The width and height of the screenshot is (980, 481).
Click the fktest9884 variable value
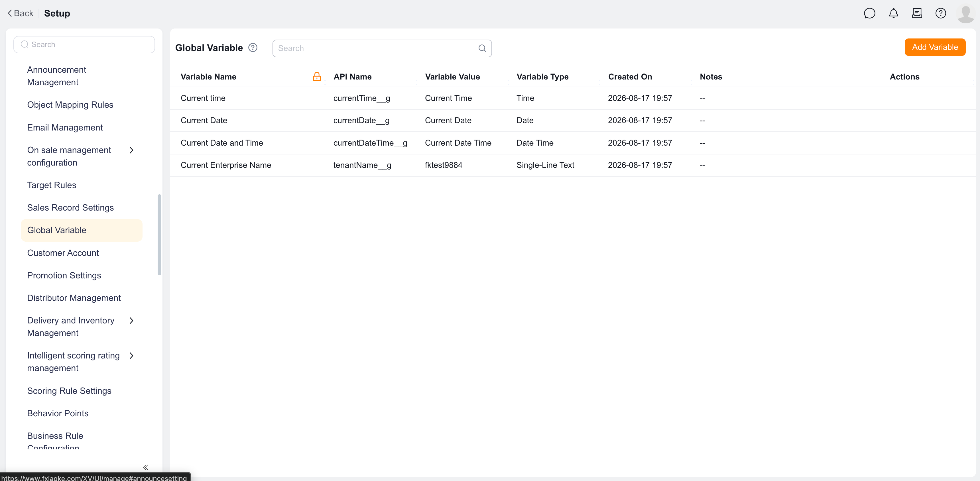click(x=443, y=165)
